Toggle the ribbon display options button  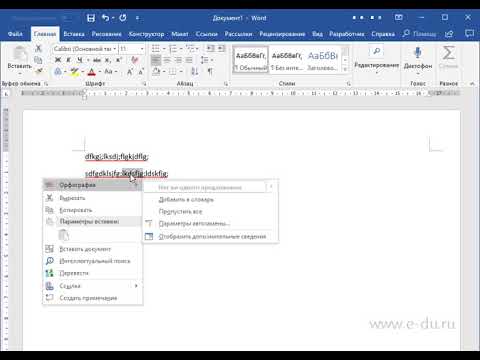point(399,18)
